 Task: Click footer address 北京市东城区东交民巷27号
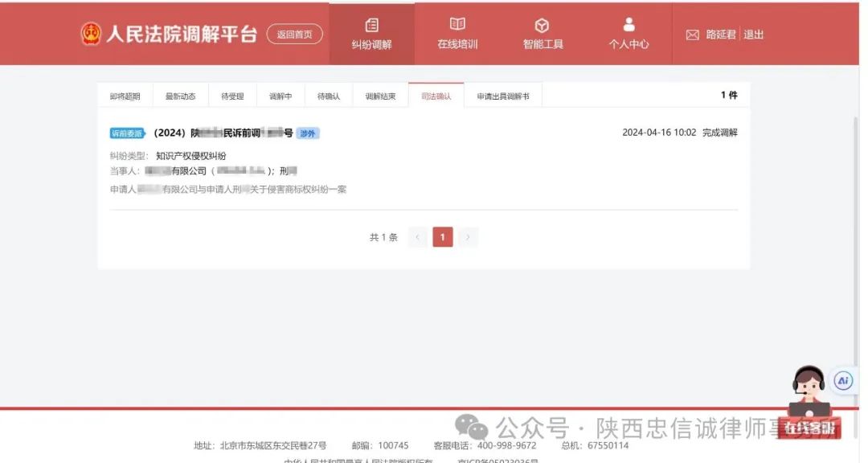(273, 445)
